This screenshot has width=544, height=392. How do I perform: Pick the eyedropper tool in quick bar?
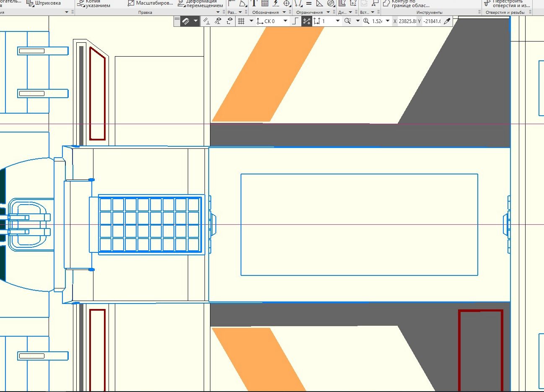(x=447, y=21)
